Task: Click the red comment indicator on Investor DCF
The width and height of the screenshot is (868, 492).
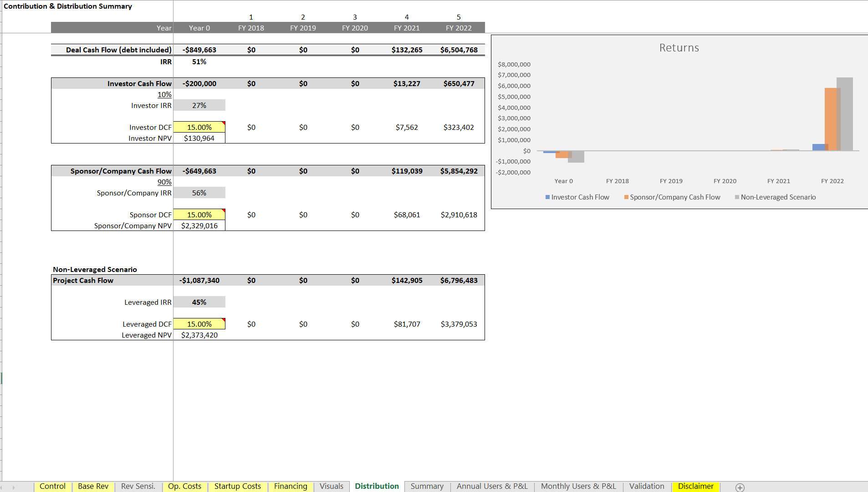Action: [x=224, y=123]
